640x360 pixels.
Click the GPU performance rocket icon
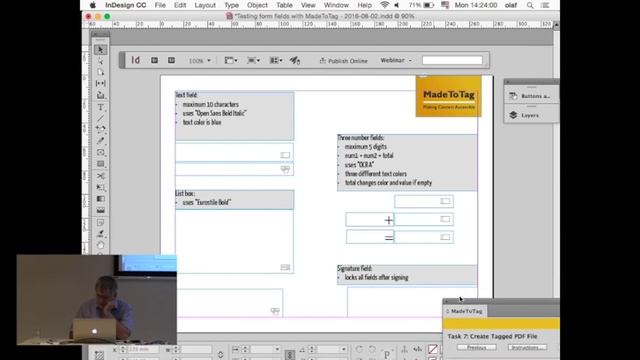(x=295, y=60)
